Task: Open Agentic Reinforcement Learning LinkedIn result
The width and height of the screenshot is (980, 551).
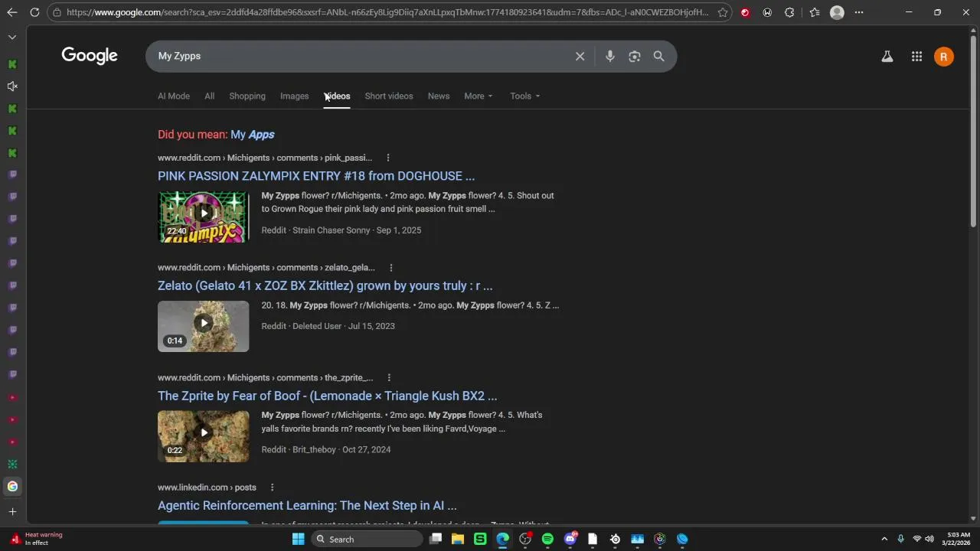Action: click(x=307, y=506)
